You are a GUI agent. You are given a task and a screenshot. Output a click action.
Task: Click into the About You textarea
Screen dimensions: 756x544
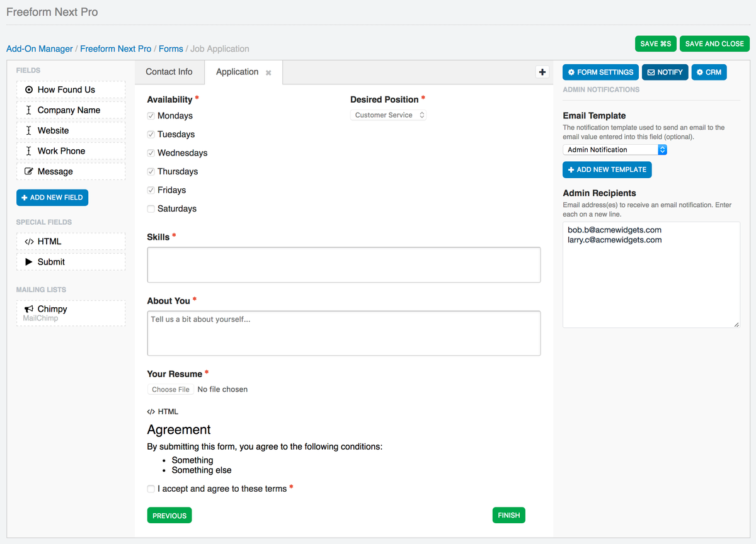pyautogui.click(x=344, y=333)
